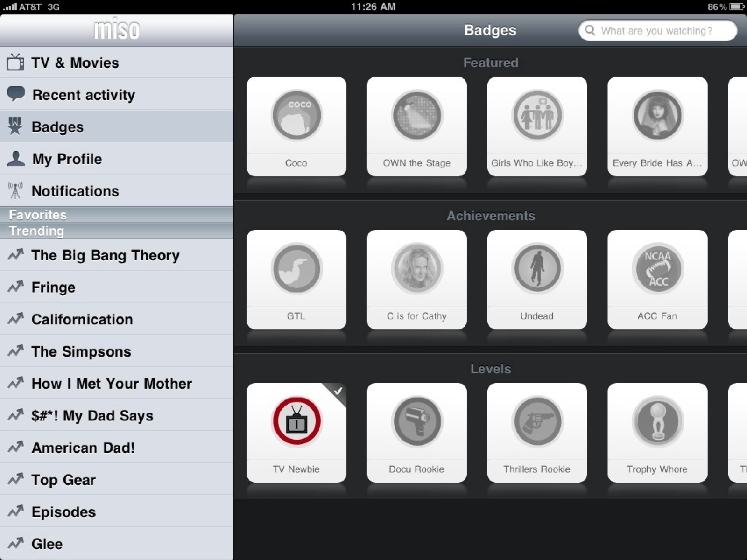Tap the GTL flexing arm badge
747x560 pixels.
coord(296,279)
